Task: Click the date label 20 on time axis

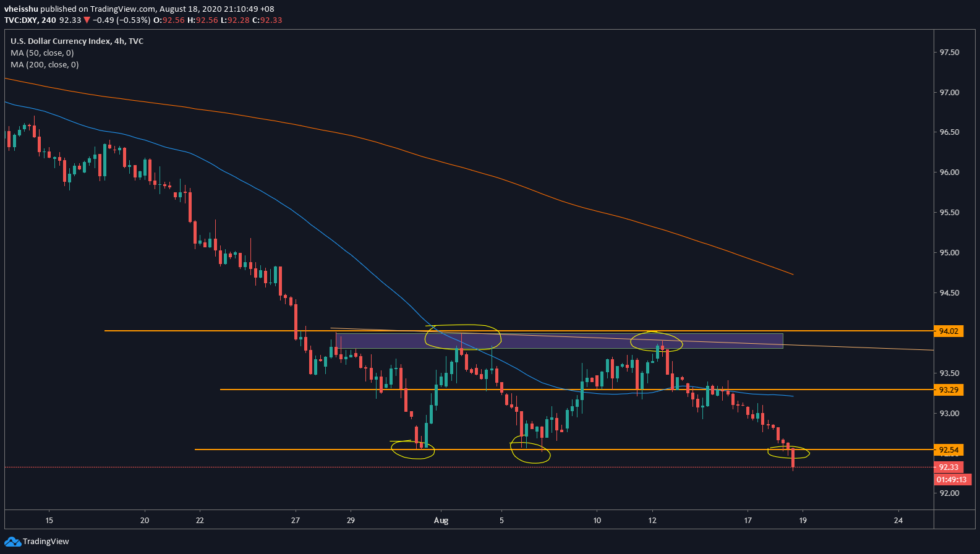Action: [x=145, y=521]
